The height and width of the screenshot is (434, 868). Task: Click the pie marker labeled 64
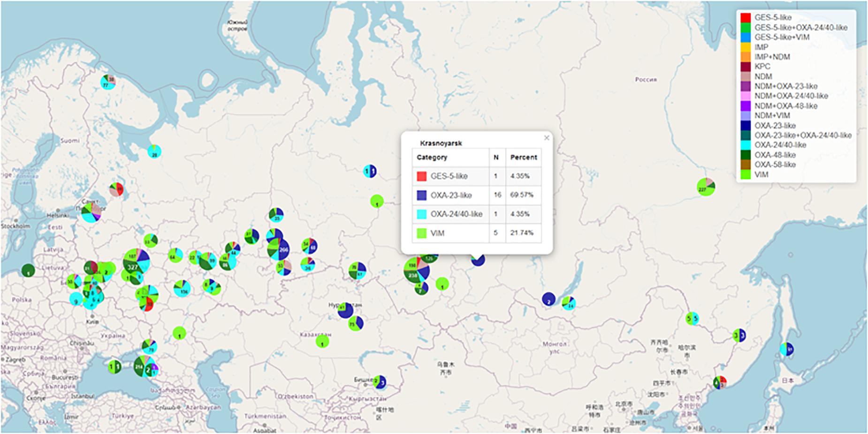pyautogui.click(x=175, y=256)
